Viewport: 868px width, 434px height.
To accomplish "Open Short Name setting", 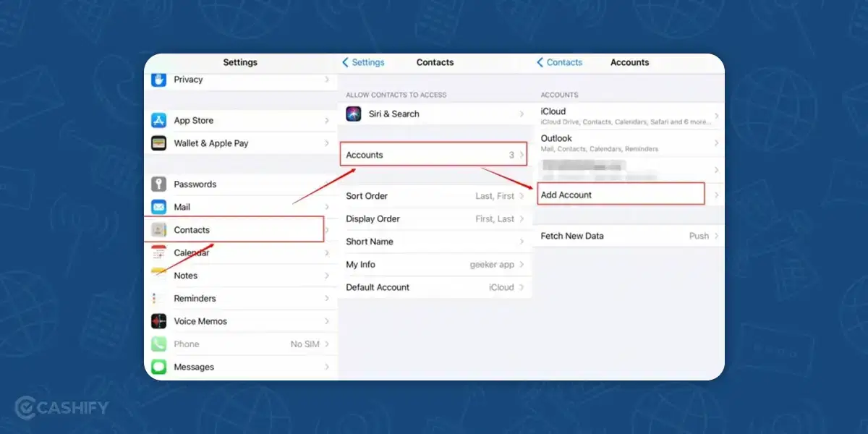I will (x=434, y=242).
